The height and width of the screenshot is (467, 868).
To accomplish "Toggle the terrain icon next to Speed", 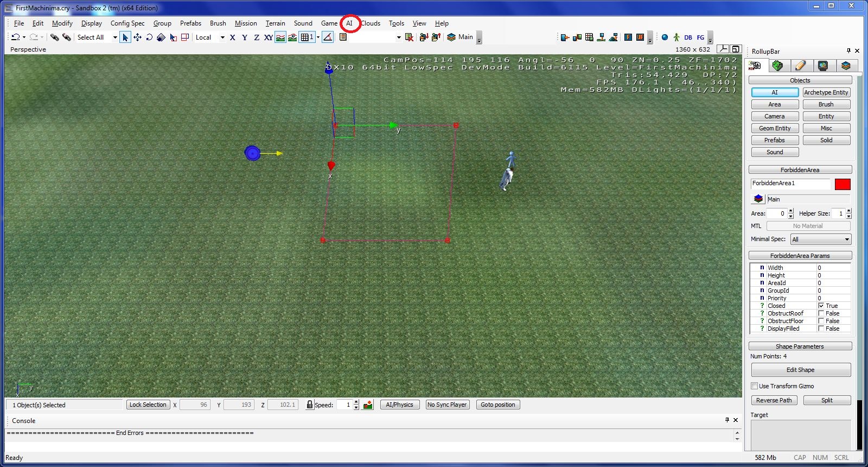I will pyautogui.click(x=368, y=405).
